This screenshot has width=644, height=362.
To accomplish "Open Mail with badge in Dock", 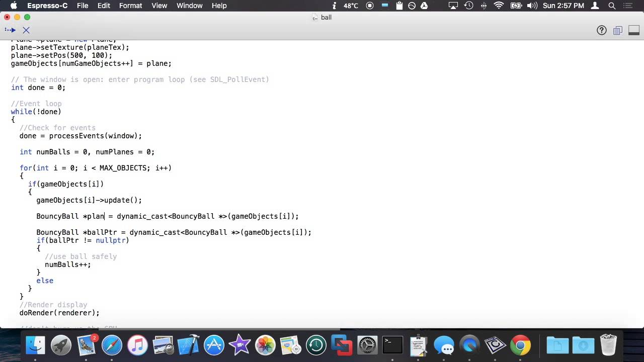I will click(87, 345).
